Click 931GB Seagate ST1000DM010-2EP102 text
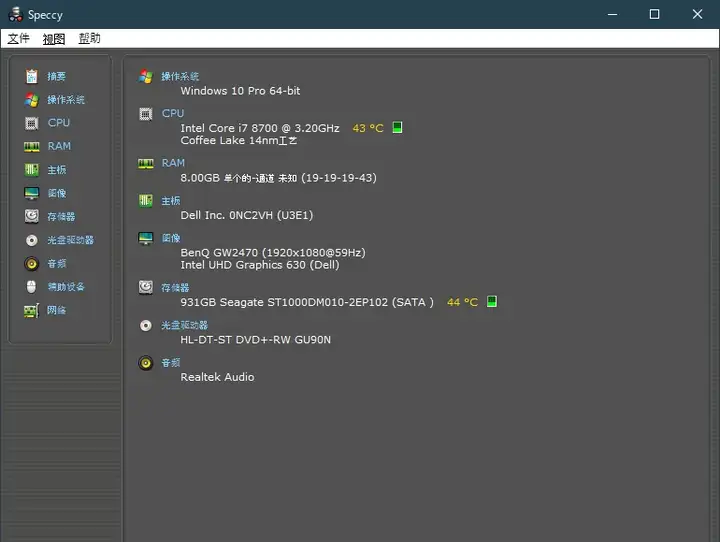Screen dimensions: 720x542 (307, 302)
